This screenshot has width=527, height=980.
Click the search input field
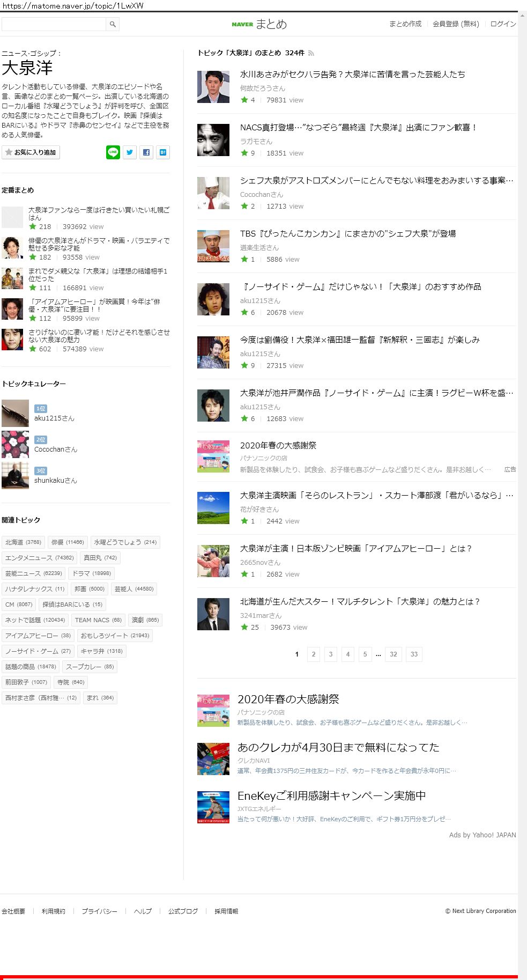54,24
